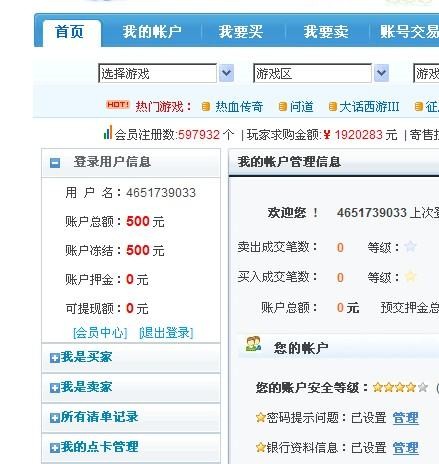Click the HOT! badge icon
This screenshot has height=464, width=439.
[118, 105]
